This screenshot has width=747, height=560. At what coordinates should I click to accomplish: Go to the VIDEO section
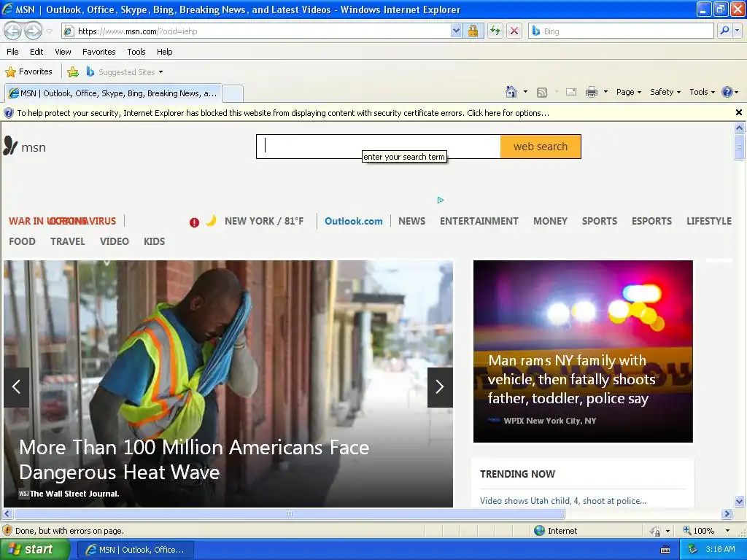click(x=115, y=241)
